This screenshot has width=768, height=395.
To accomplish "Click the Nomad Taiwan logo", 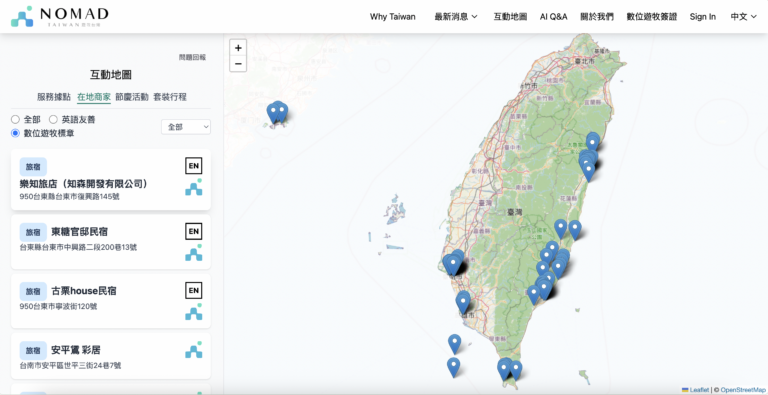I will pos(59,17).
